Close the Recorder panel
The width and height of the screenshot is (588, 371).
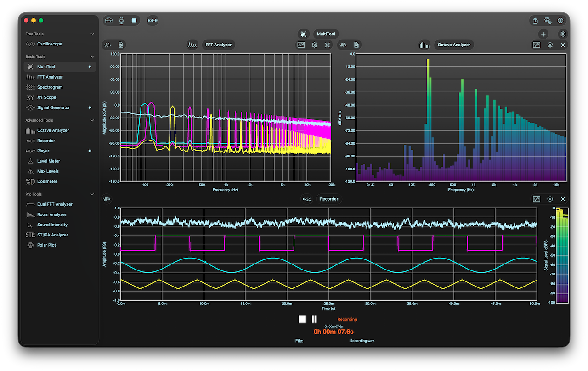(x=563, y=199)
